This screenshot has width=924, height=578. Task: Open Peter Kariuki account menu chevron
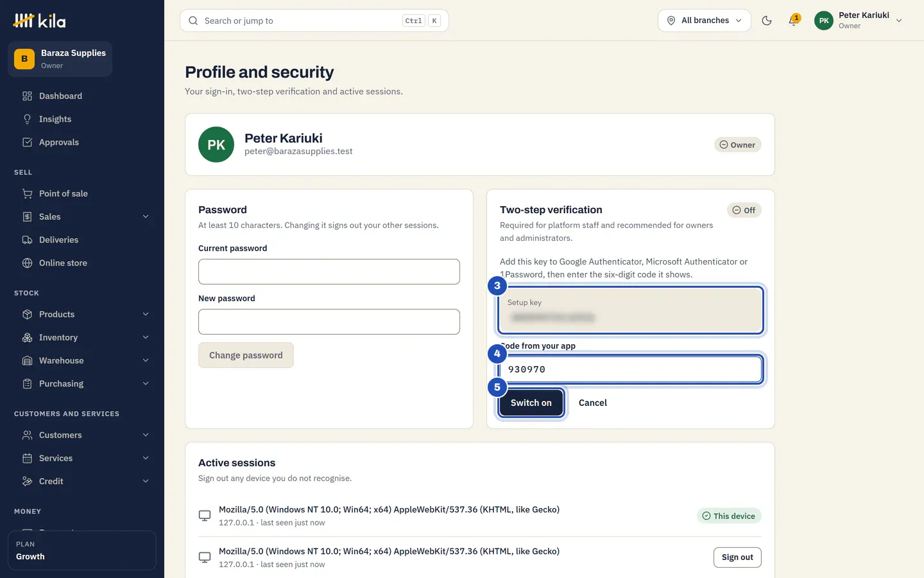point(899,21)
